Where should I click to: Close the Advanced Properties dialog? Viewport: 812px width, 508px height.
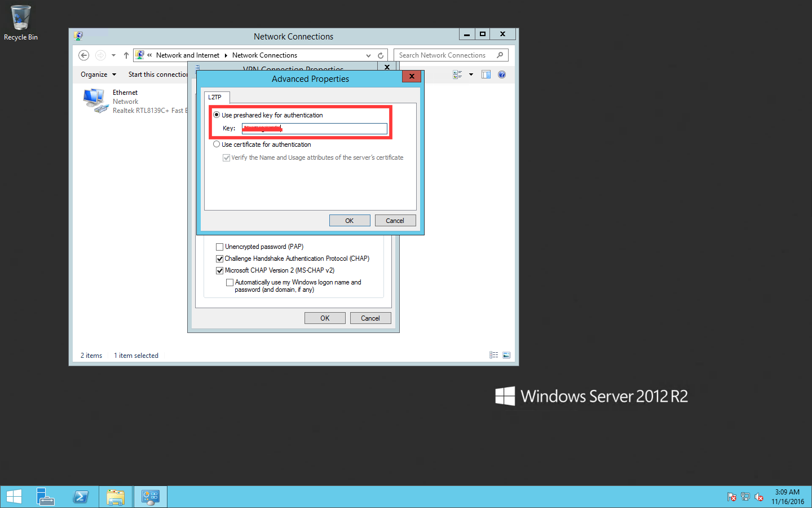412,76
